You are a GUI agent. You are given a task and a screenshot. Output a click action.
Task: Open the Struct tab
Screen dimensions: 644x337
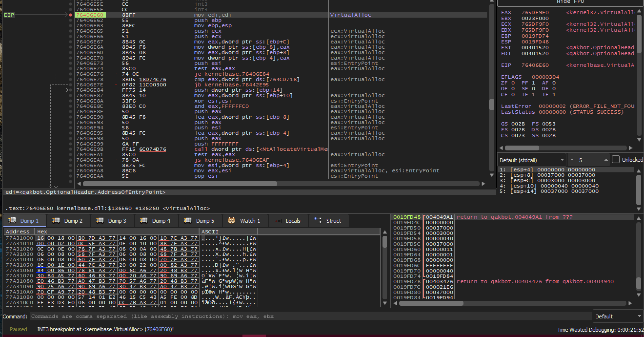329,221
